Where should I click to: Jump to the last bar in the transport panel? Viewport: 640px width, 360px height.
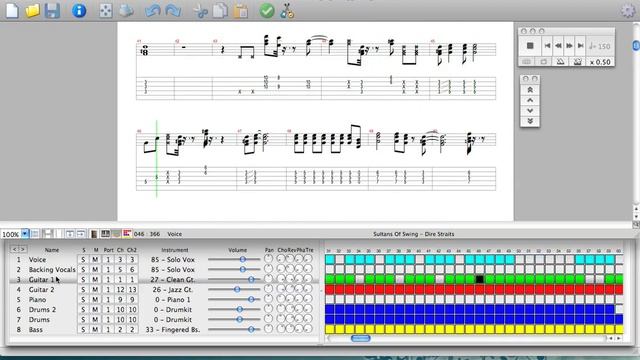(x=580, y=46)
